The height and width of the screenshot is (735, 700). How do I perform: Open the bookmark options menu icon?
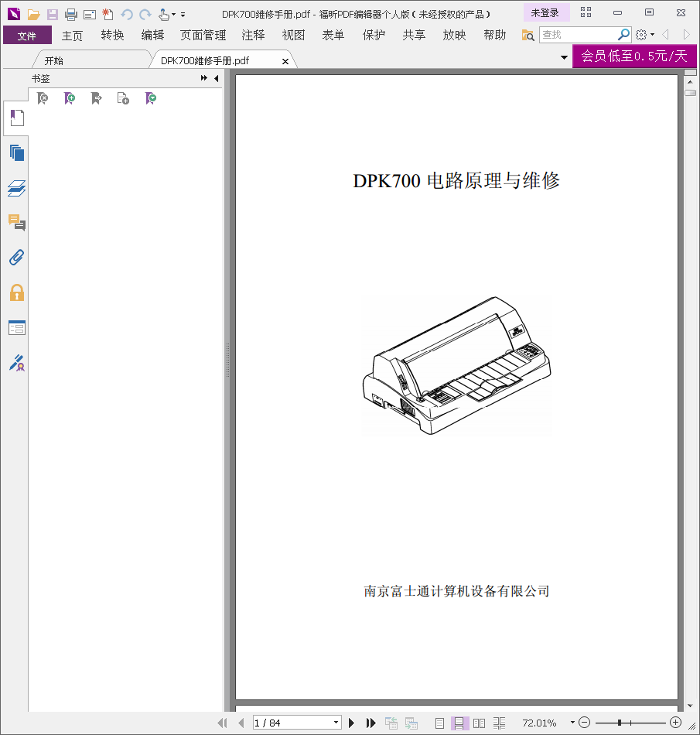pos(150,98)
